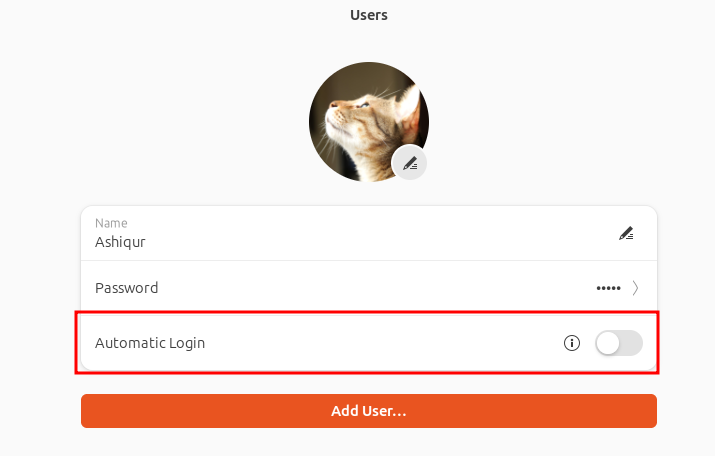Enable the Automatic Login switch
715x456 pixels.
point(619,343)
